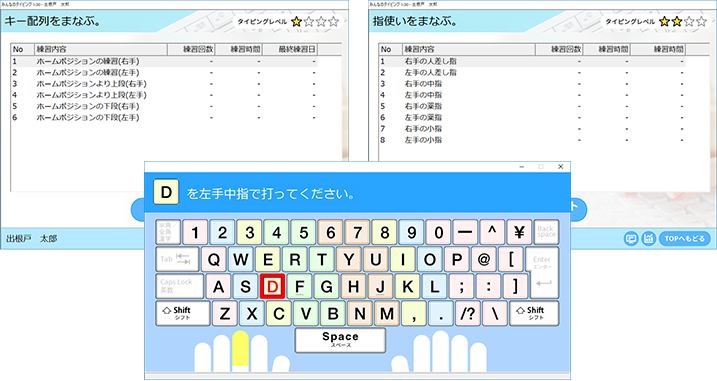Select ホームポジションより上段(右手) row
The width and height of the screenshot is (717, 381).
(164, 84)
